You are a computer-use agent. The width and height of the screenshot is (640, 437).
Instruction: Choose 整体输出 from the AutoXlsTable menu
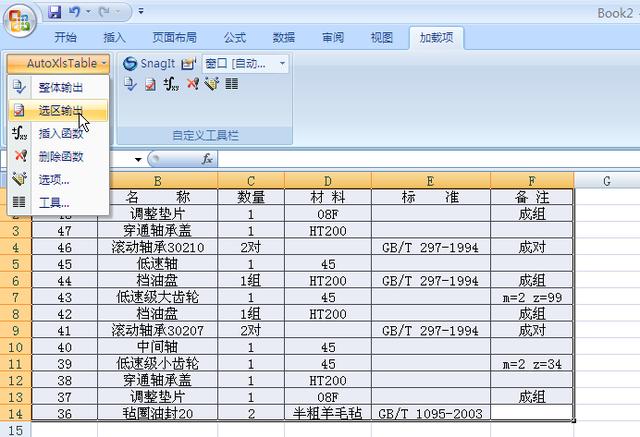58,87
